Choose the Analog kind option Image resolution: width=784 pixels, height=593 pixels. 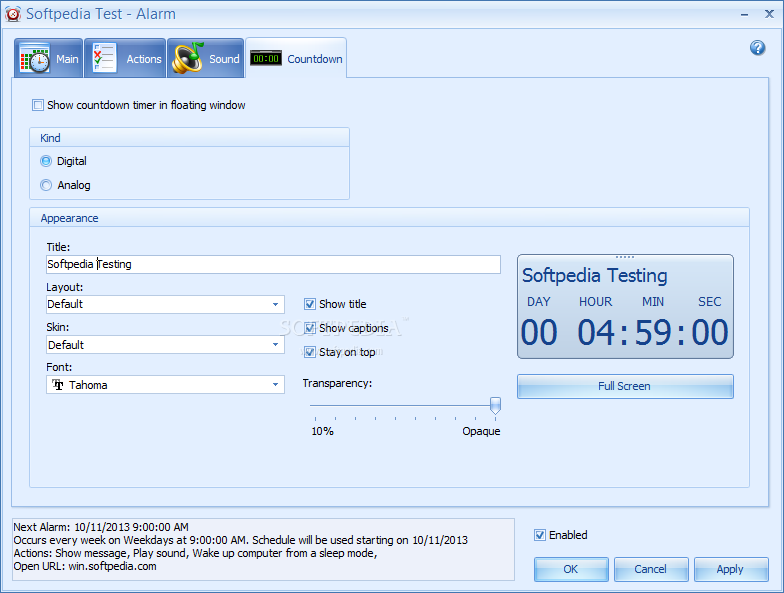point(46,185)
